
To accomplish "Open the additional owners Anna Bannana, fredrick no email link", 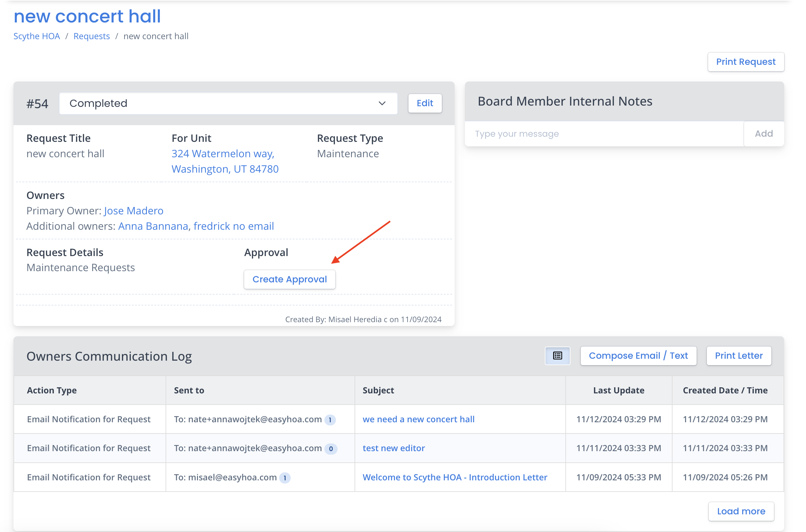I will (x=196, y=226).
